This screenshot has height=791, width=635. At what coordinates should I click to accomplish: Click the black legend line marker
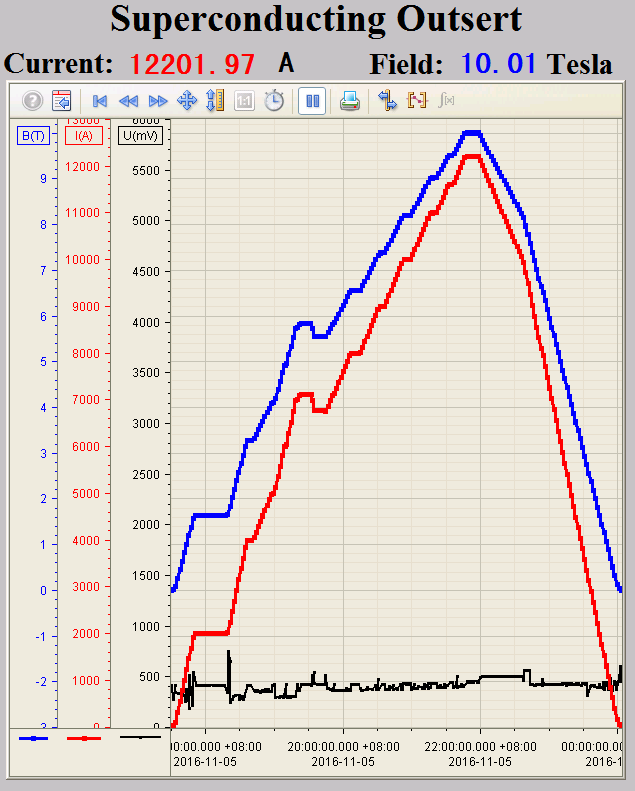click(x=140, y=737)
